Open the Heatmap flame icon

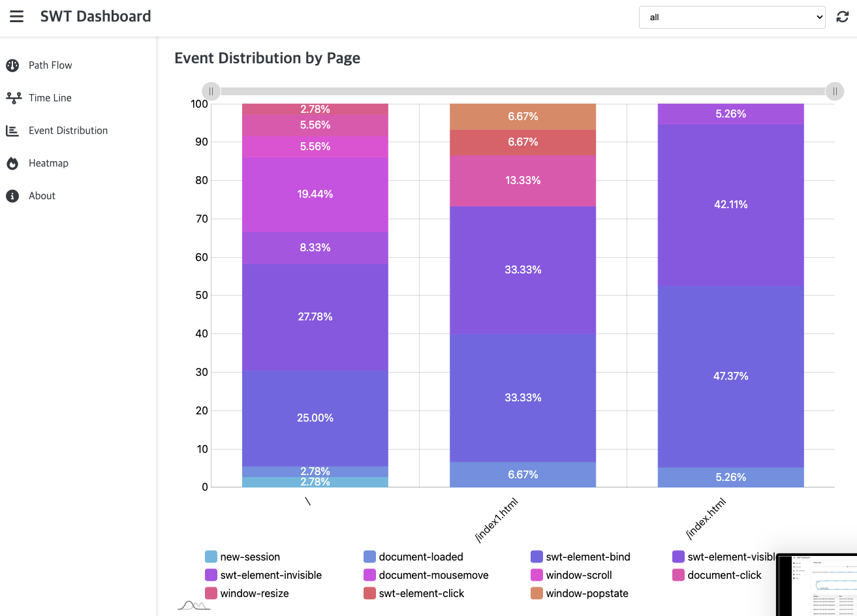pos(12,163)
